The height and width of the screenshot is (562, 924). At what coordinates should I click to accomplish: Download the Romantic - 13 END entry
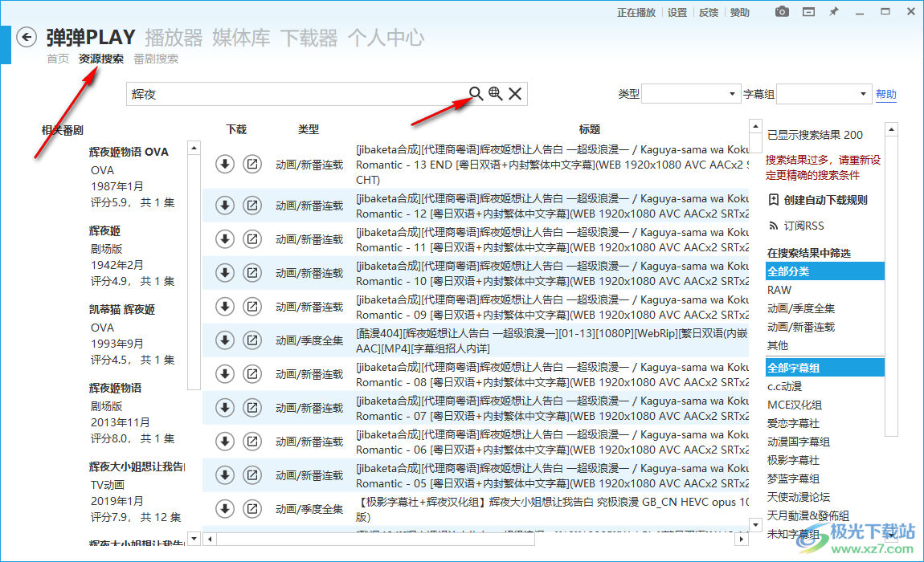point(224,165)
